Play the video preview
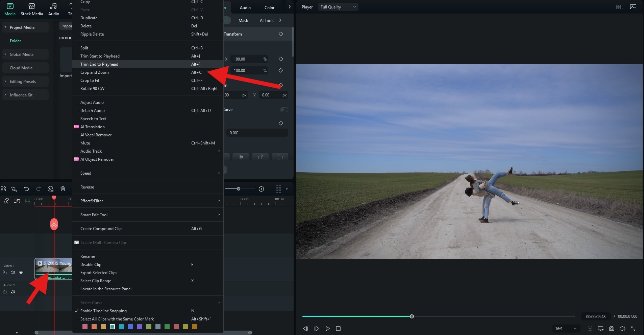The width and height of the screenshot is (644, 335). (327, 329)
